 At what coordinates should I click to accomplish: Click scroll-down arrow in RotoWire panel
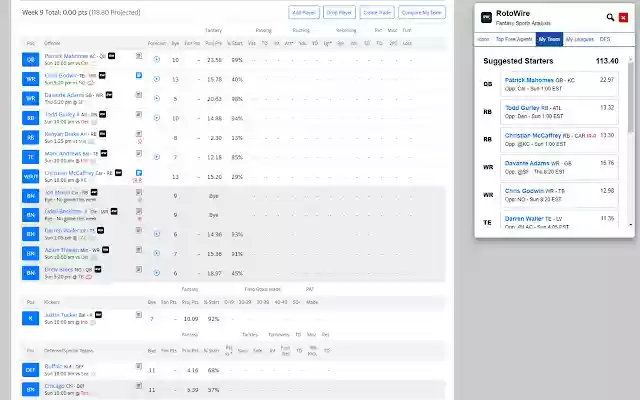[x=631, y=224]
